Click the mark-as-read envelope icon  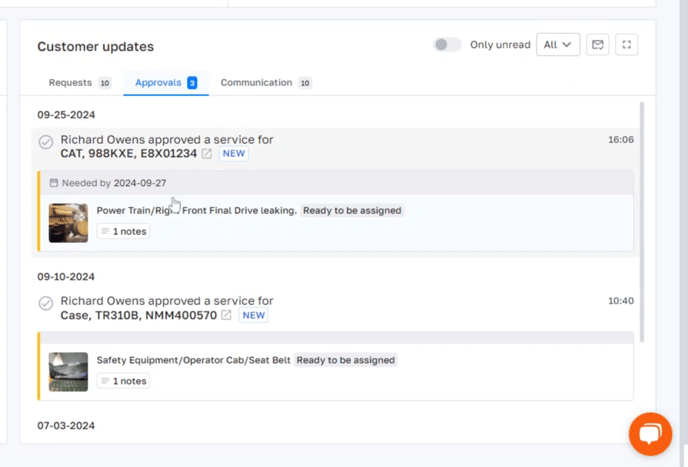(598, 45)
